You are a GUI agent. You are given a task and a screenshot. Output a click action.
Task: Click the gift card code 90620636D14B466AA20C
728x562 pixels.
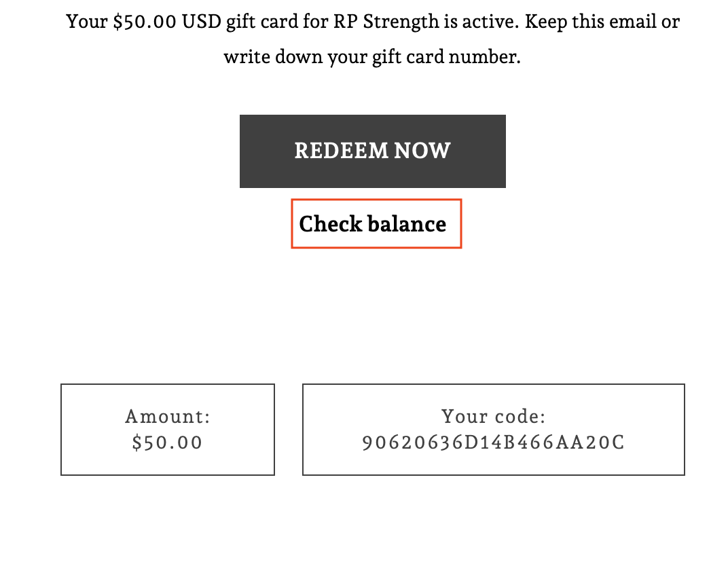493,443
